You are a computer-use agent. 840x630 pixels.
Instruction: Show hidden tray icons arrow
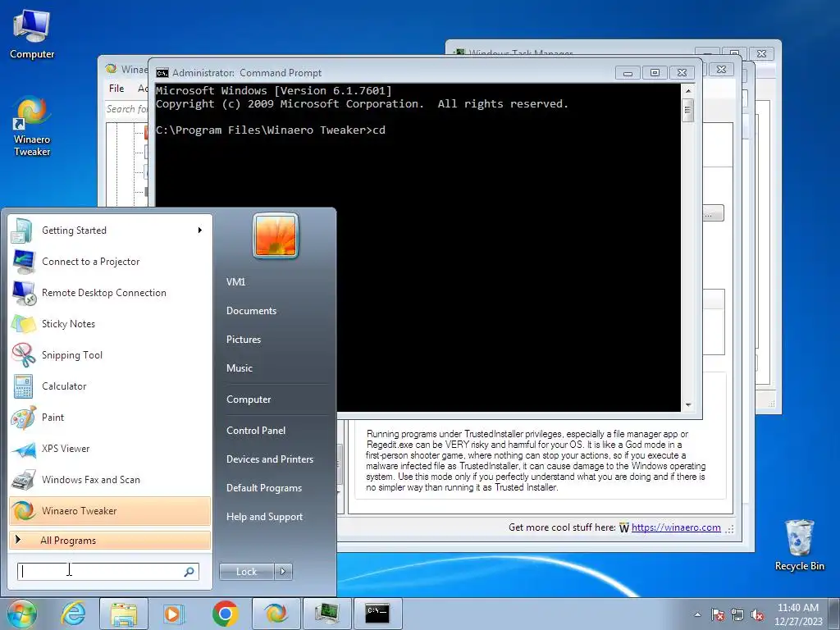pos(697,615)
